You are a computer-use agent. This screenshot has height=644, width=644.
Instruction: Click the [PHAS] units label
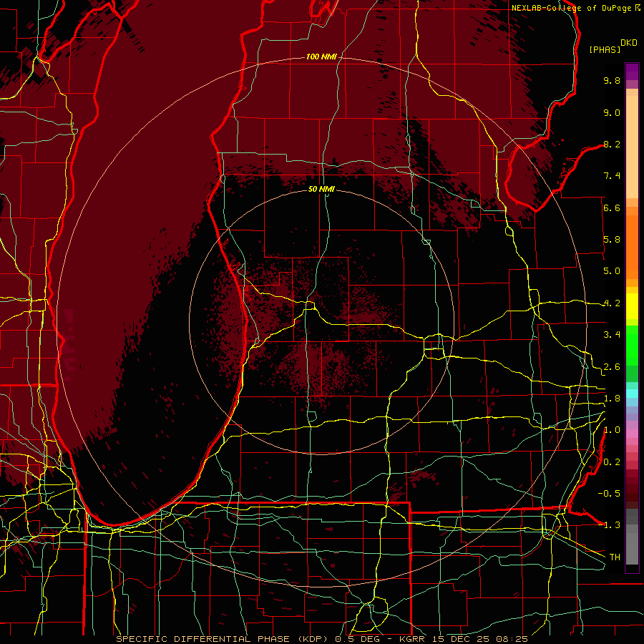pyautogui.click(x=605, y=49)
